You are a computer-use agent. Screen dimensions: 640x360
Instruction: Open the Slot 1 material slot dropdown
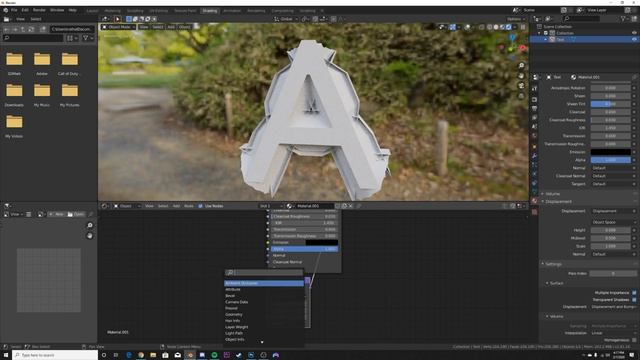tap(271, 206)
